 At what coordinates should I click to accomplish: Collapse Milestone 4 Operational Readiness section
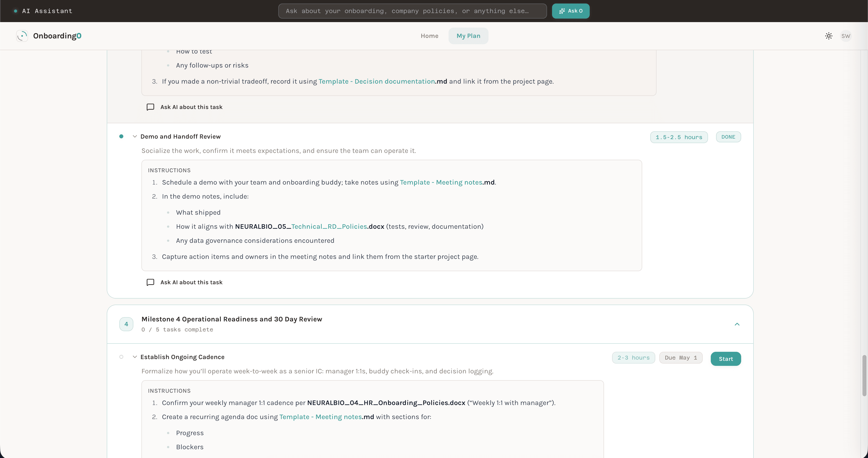coord(737,324)
